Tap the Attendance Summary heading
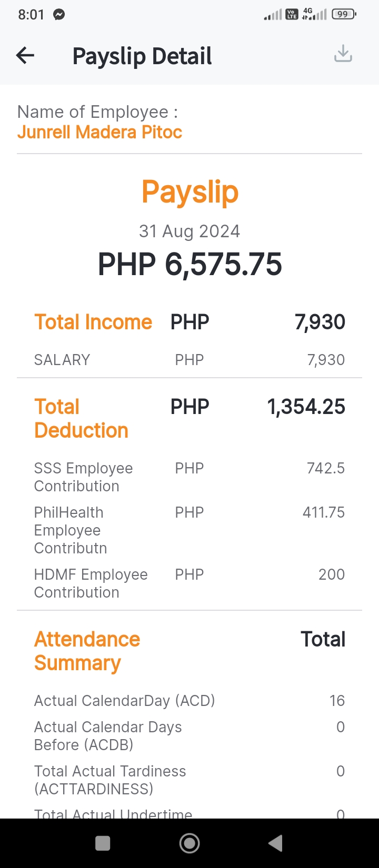Image resolution: width=379 pixels, height=868 pixels. (x=87, y=651)
